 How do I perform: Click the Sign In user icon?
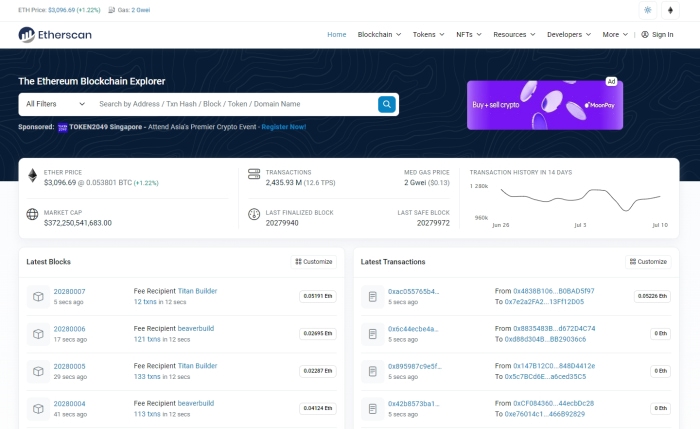point(645,34)
